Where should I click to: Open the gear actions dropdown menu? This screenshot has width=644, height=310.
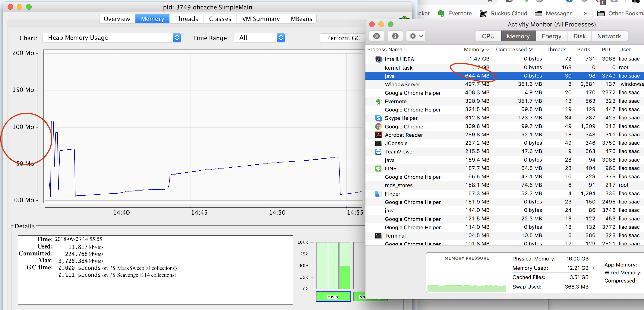pyautogui.click(x=416, y=36)
